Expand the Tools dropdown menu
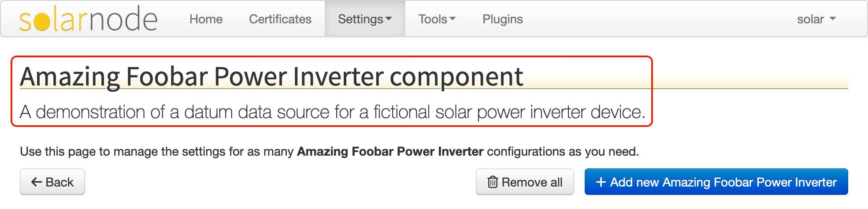This screenshot has height=209, width=868. (x=437, y=19)
